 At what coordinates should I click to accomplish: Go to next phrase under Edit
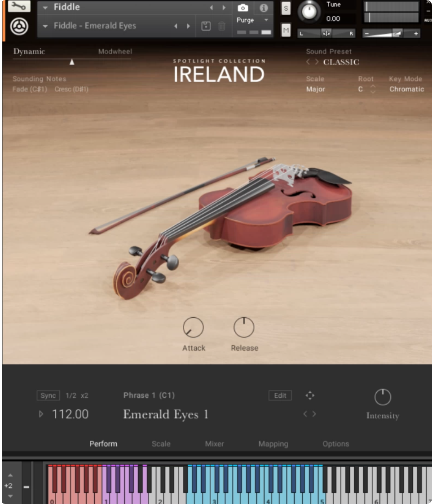314,414
